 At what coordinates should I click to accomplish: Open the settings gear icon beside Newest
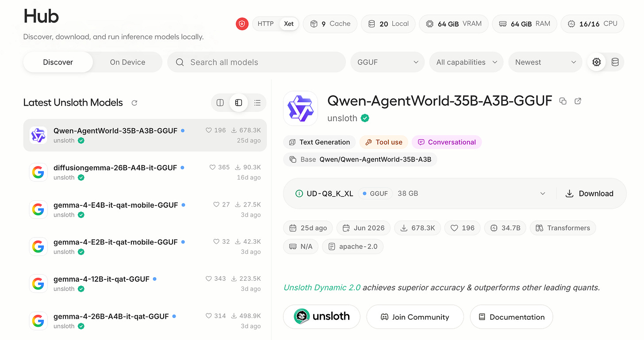coord(597,62)
